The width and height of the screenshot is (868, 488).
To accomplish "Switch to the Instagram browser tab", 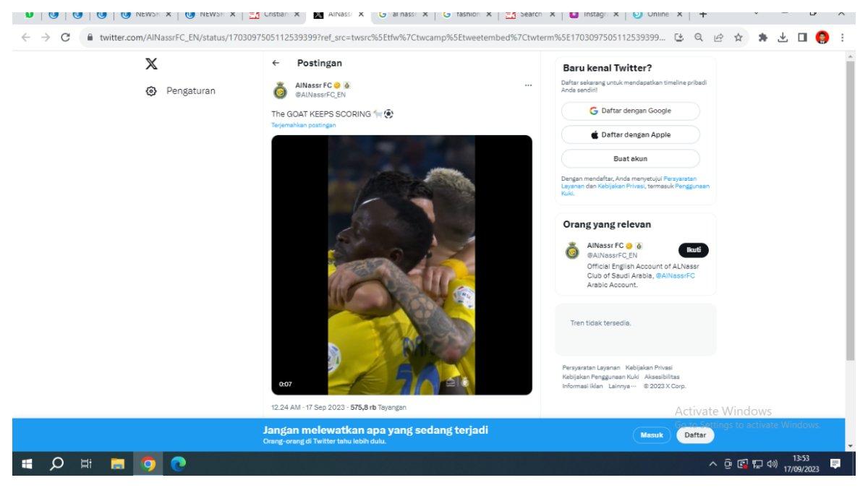I will pos(595,14).
